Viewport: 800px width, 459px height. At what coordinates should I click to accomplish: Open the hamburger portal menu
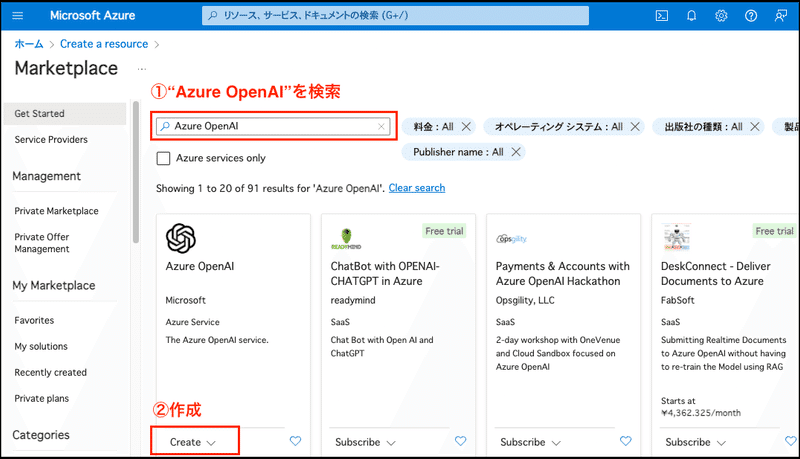[x=18, y=15]
